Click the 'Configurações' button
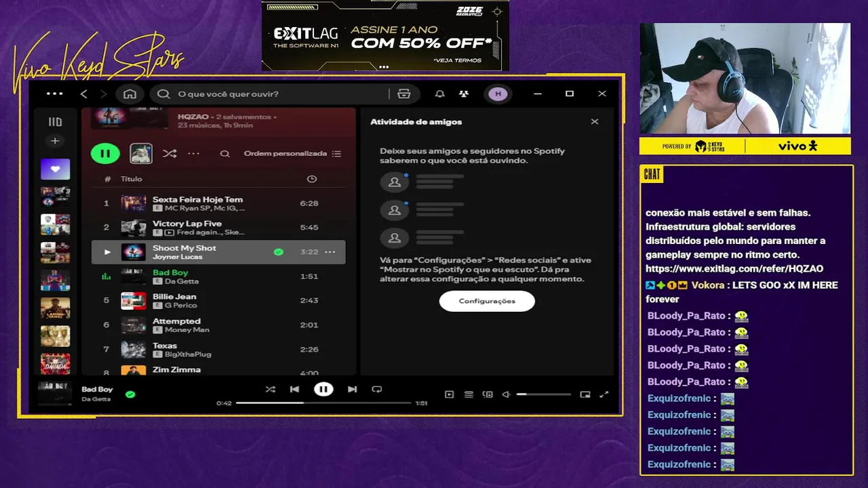The image size is (868, 488). pyautogui.click(x=487, y=301)
